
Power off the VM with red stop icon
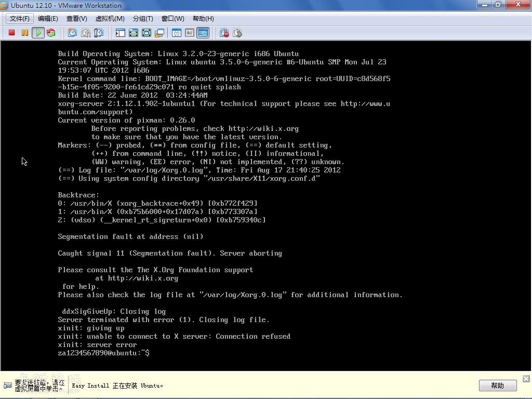tap(11, 33)
